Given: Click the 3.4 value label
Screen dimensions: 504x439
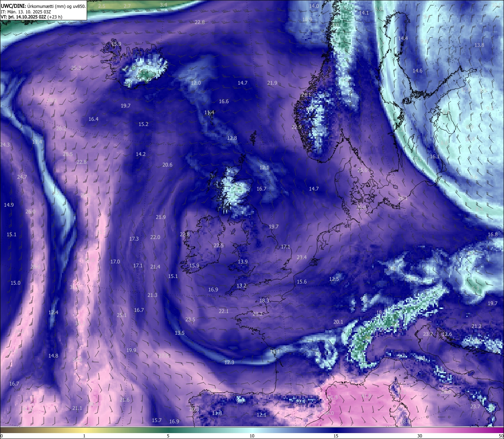Looking at the screenshot, I should point(163,5).
